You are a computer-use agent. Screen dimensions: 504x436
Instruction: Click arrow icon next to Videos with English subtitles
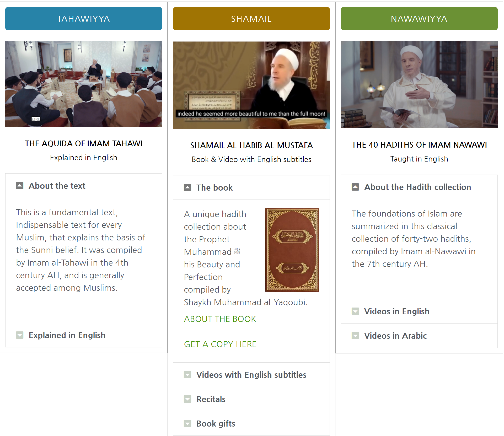187,375
